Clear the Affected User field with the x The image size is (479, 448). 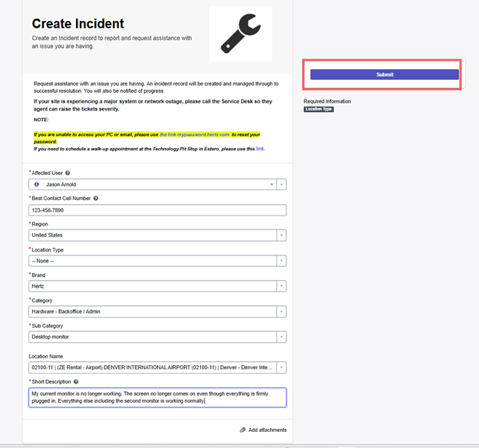tap(272, 184)
